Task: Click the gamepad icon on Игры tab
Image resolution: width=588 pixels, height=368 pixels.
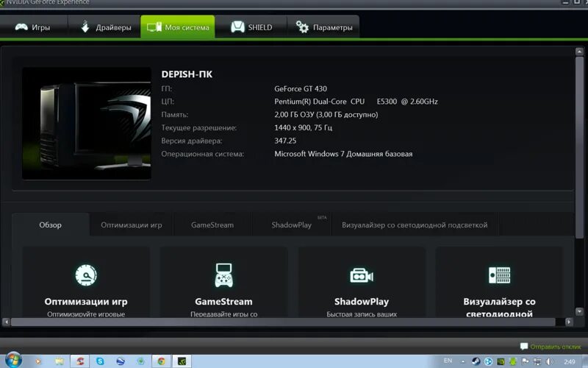Action: pyautogui.click(x=21, y=26)
